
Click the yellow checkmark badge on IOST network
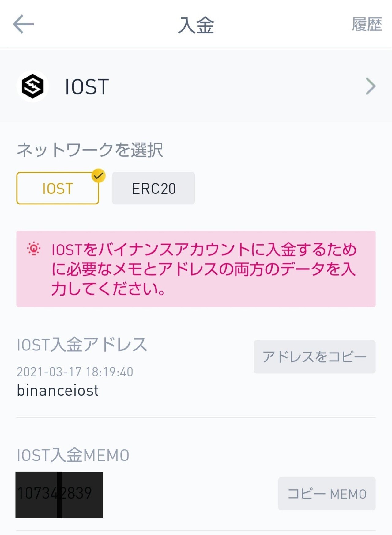coord(98,176)
